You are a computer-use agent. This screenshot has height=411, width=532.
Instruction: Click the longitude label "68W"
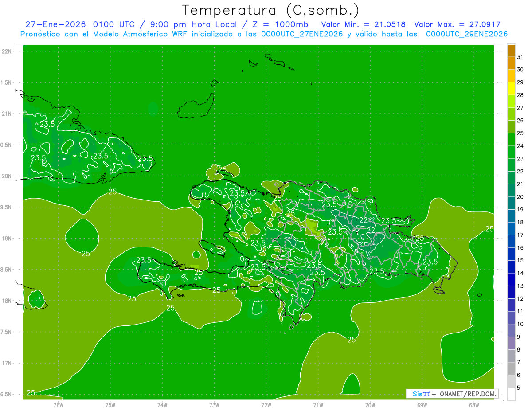tap(473, 405)
